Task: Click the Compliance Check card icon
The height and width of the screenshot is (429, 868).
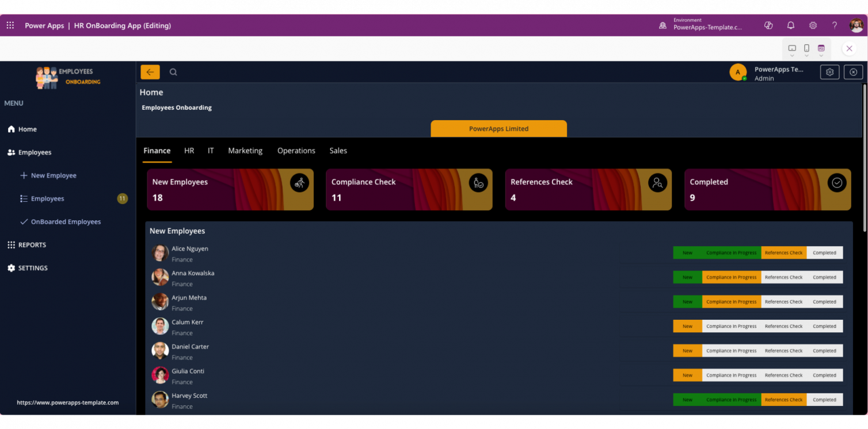Action: tap(478, 183)
